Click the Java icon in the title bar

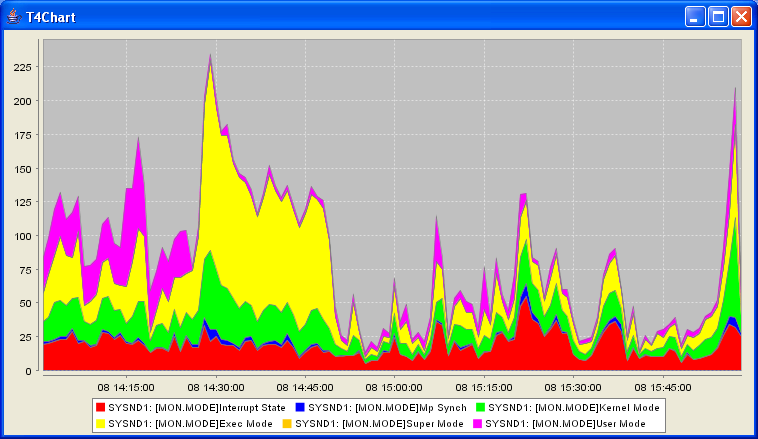(13, 17)
